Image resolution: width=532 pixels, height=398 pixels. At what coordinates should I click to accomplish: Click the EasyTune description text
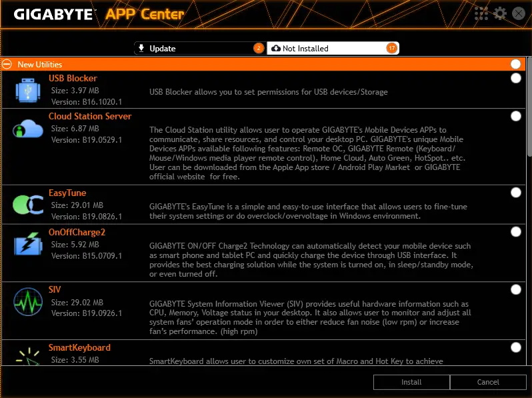tap(308, 211)
